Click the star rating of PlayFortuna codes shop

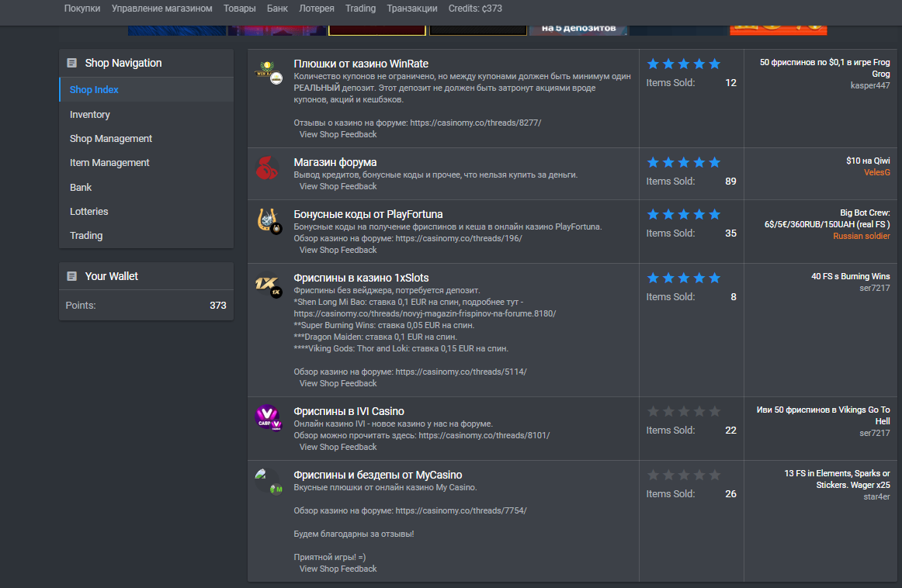tap(683, 214)
